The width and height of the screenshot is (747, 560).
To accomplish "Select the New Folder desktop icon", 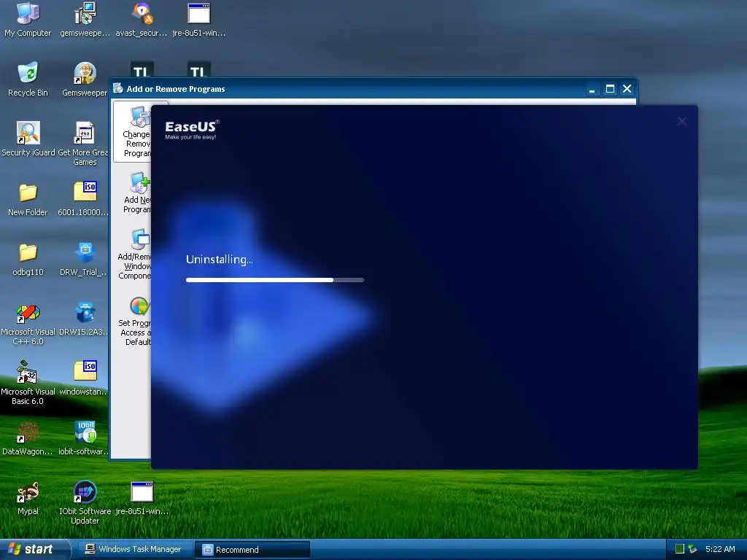I will [x=28, y=200].
